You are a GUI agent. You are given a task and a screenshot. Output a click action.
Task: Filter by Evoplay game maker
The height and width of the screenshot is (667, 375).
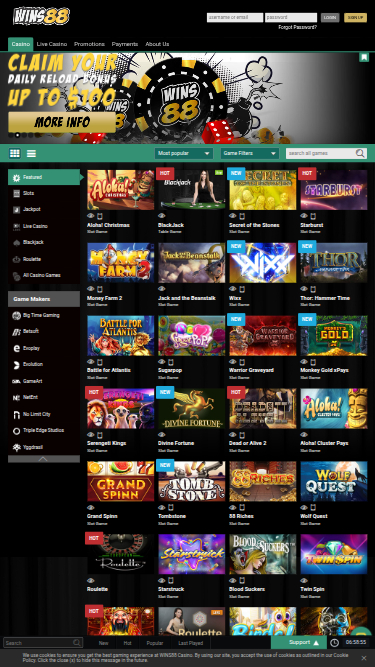(x=44, y=348)
